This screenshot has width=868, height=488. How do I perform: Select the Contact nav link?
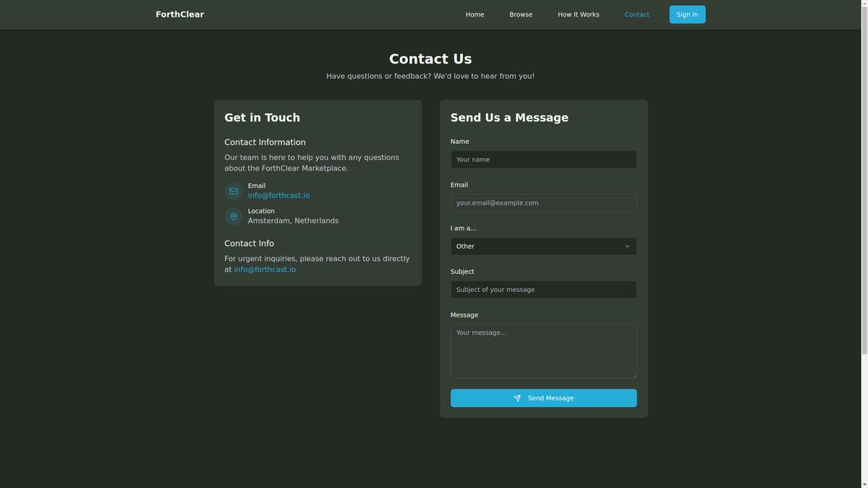pos(637,14)
